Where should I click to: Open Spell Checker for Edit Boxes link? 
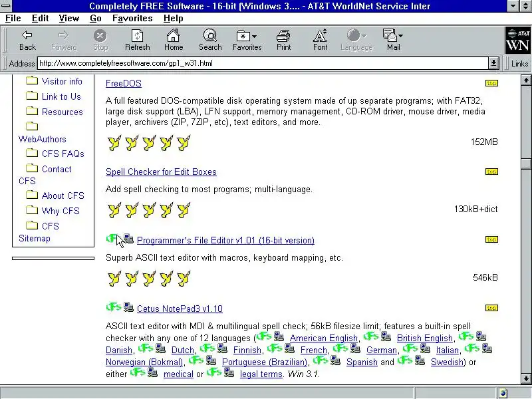coord(161,172)
